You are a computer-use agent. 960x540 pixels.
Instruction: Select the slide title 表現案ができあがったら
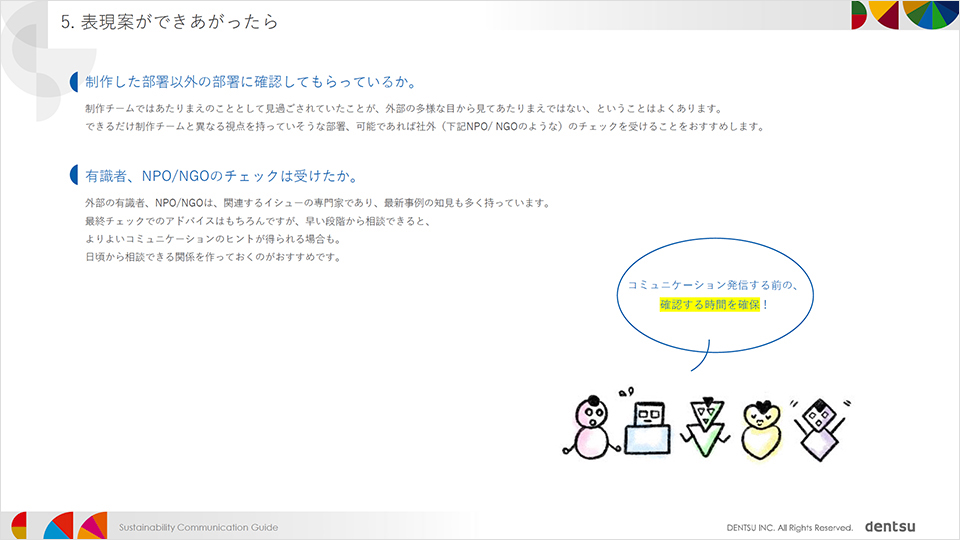168,20
